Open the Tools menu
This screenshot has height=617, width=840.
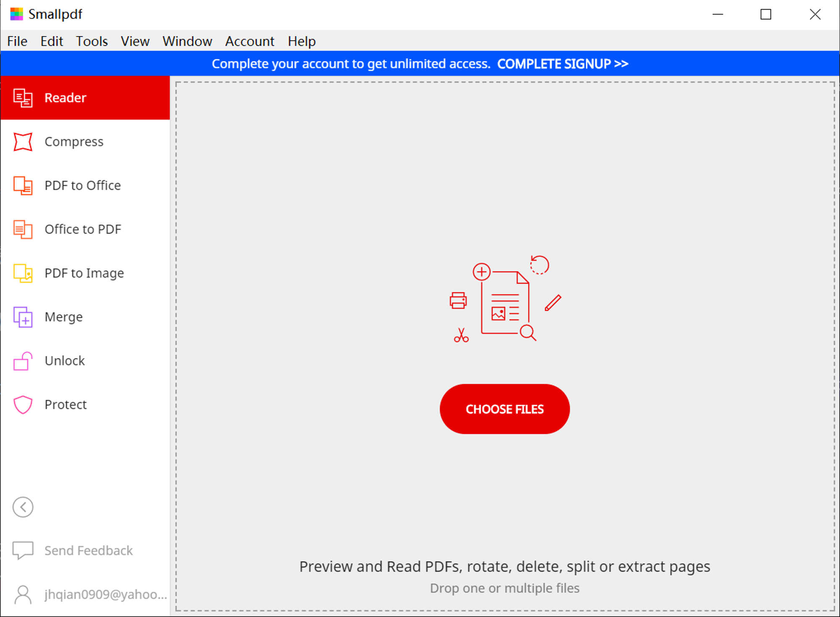(x=92, y=41)
